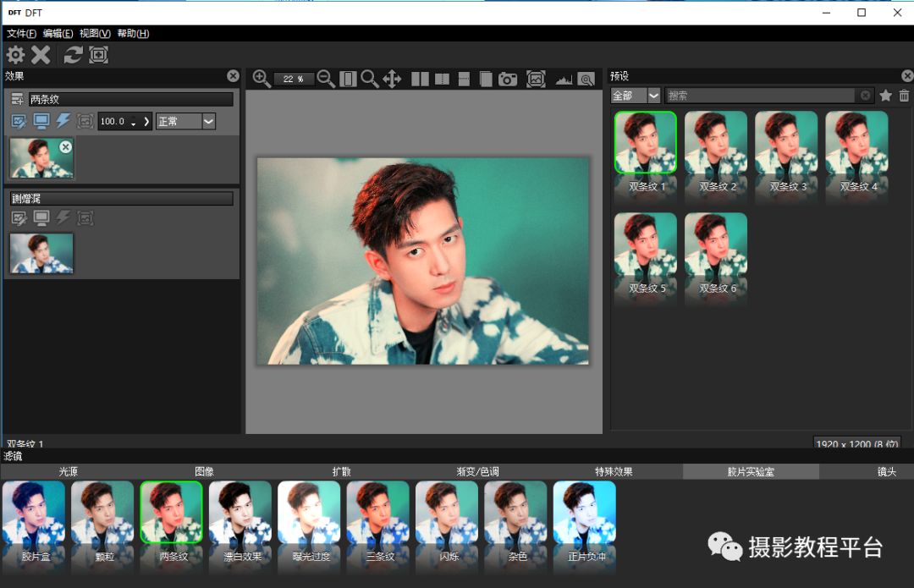This screenshot has width=914, height=588.
Task: Click the 搜索 presets search field
Action: [761, 95]
